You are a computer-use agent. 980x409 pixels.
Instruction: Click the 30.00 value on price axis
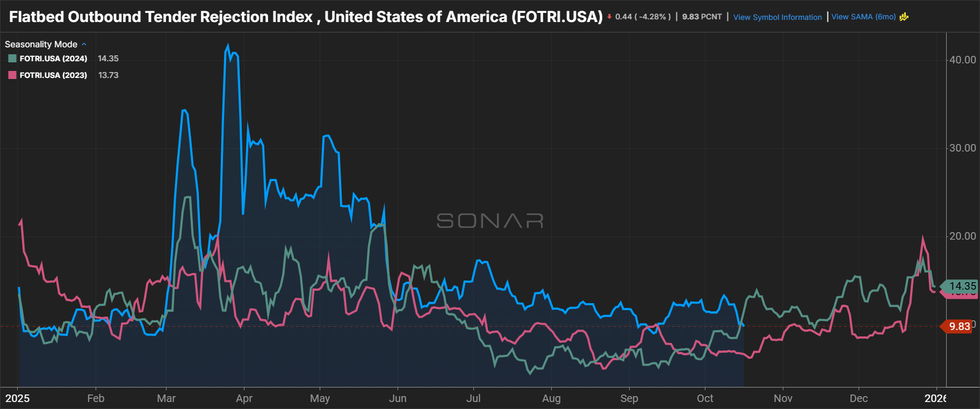tap(962, 148)
